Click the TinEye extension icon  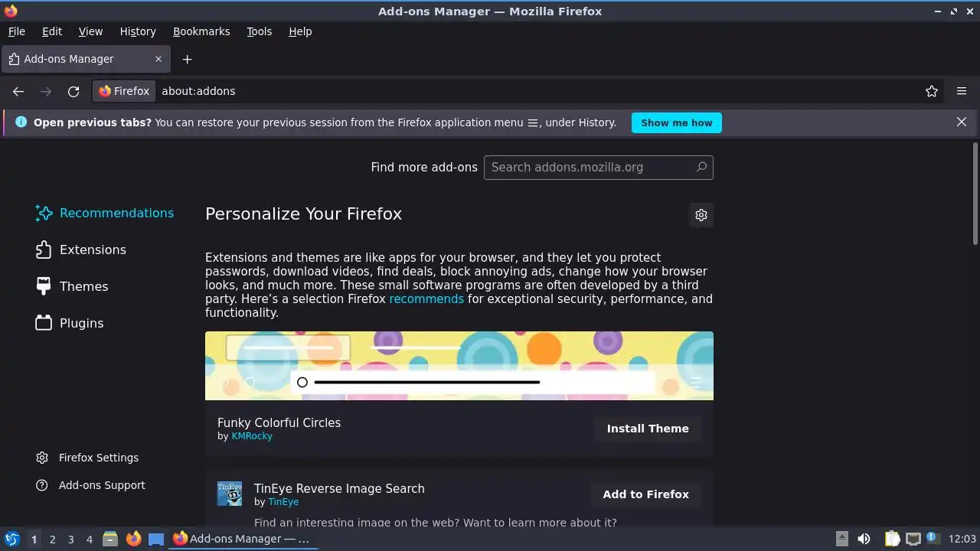[x=230, y=494]
